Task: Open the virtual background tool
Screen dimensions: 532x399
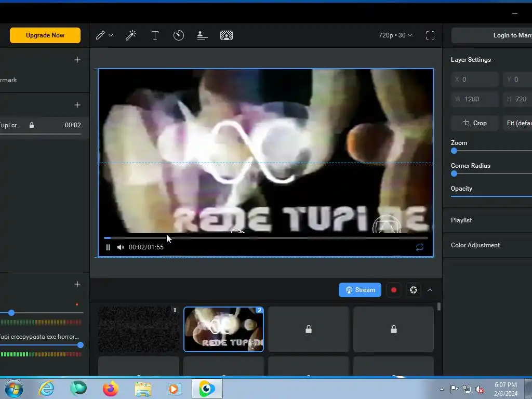Action: click(227, 35)
